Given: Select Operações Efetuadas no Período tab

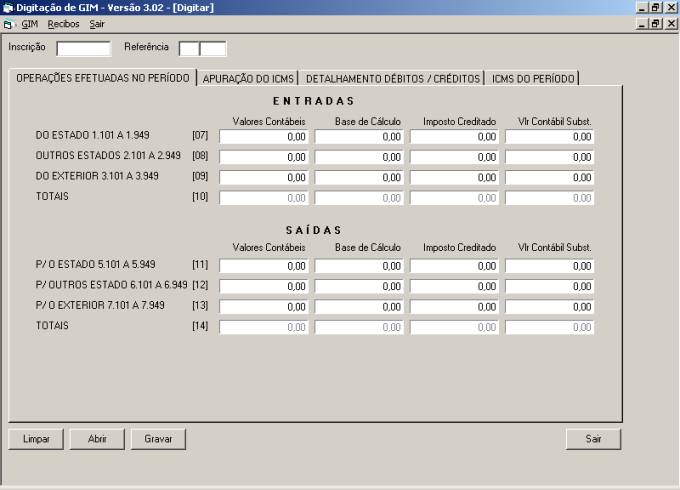Looking at the screenshot, I should [x=103, y=78].
